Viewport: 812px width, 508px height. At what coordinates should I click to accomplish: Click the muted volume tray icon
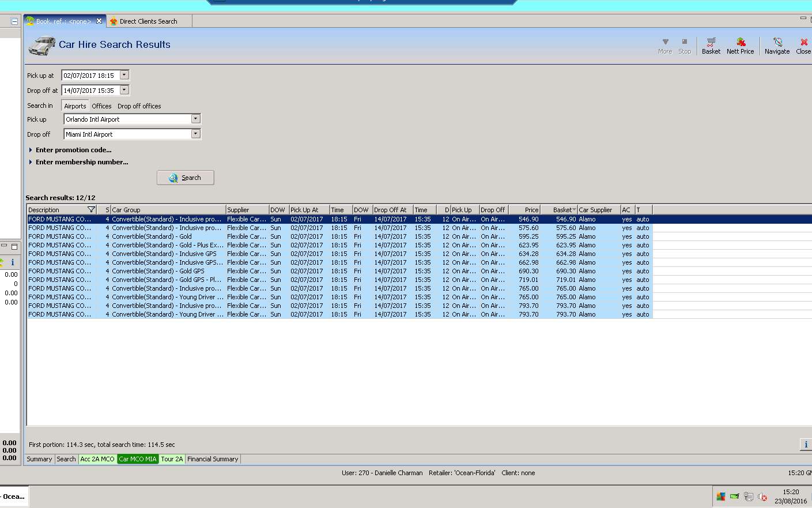click(x=762, y=496)
